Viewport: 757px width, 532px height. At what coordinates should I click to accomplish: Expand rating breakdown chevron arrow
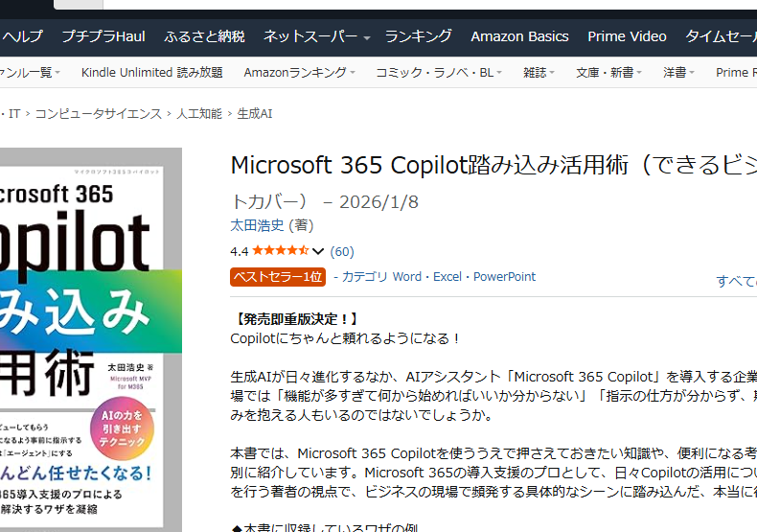[318, 251]
